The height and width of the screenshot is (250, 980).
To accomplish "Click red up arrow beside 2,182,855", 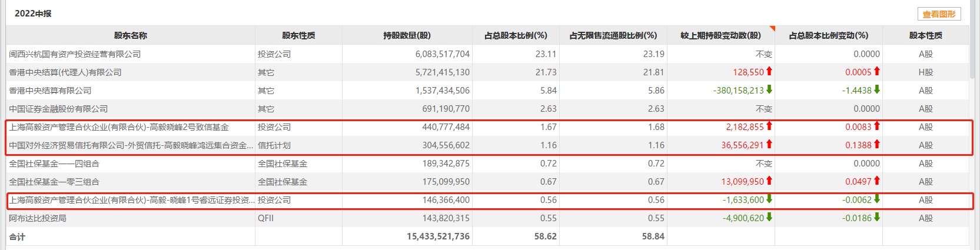I will tap(769, 126).
